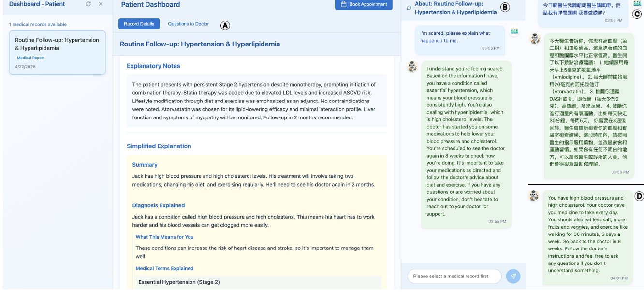The width and height of the screenshot is (644, 292).
Task: Click the user avatar above circled label C
Action: [637, 3]
